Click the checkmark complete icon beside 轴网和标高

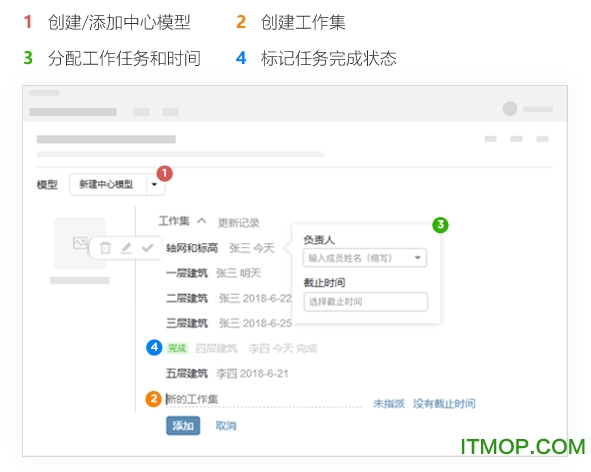click(x=147, y=248)
